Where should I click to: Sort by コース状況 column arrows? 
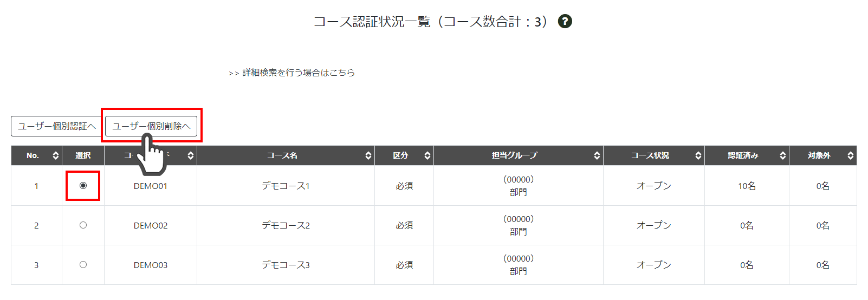pyautogui.click(x=698, y=155)
